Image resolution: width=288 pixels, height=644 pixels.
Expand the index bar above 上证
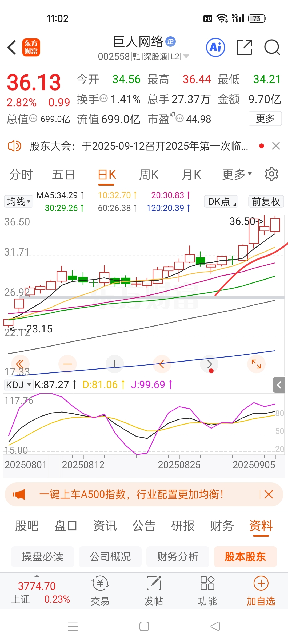pyautogui.click(x=37, y=576)
